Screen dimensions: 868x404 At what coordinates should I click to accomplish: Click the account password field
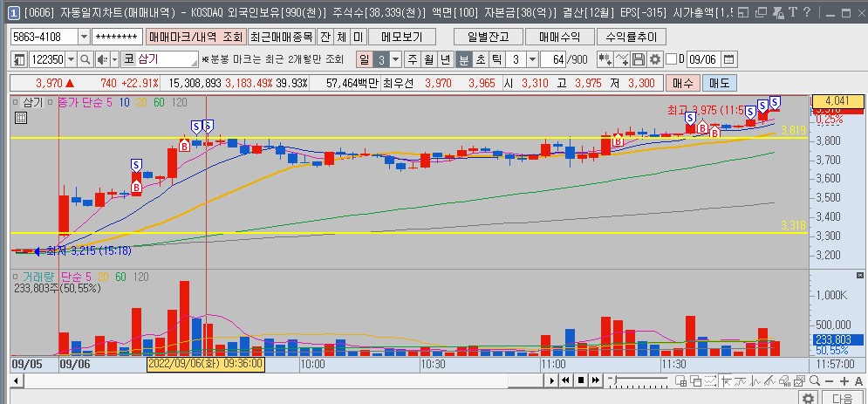pos(117,37)
